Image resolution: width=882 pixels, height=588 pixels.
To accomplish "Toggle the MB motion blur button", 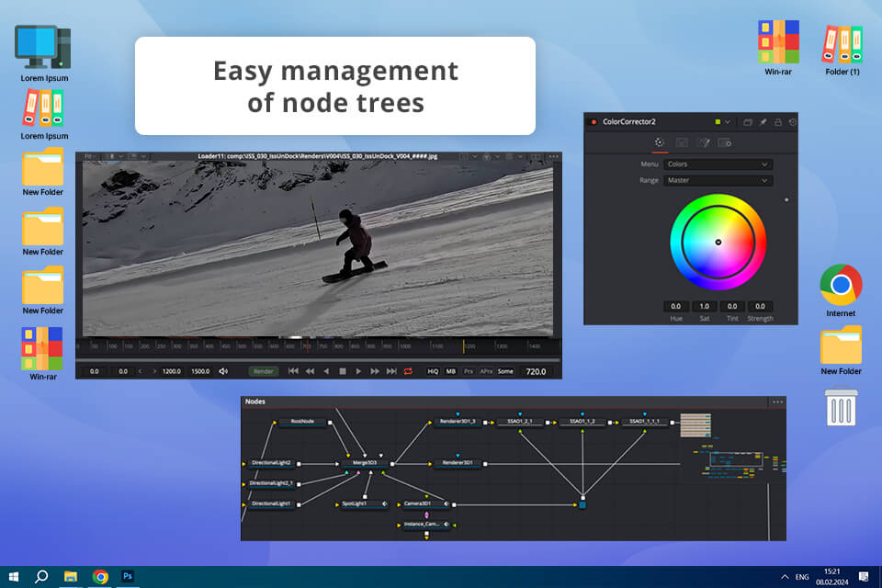I will click(x=450, y=371).
